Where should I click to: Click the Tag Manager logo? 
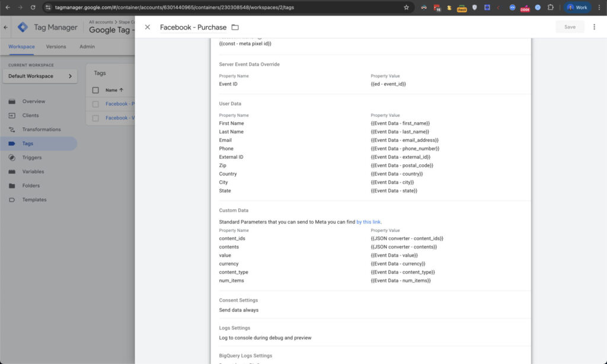click(23, 27)
